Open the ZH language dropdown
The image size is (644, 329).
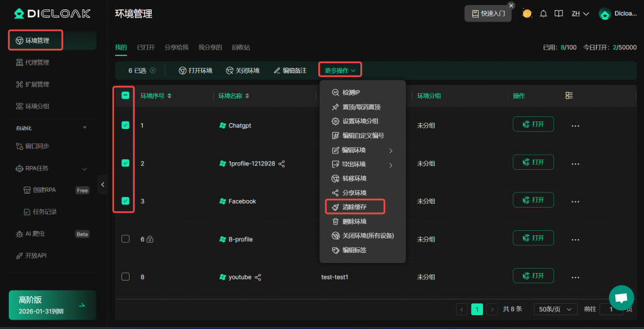[580, 13]
